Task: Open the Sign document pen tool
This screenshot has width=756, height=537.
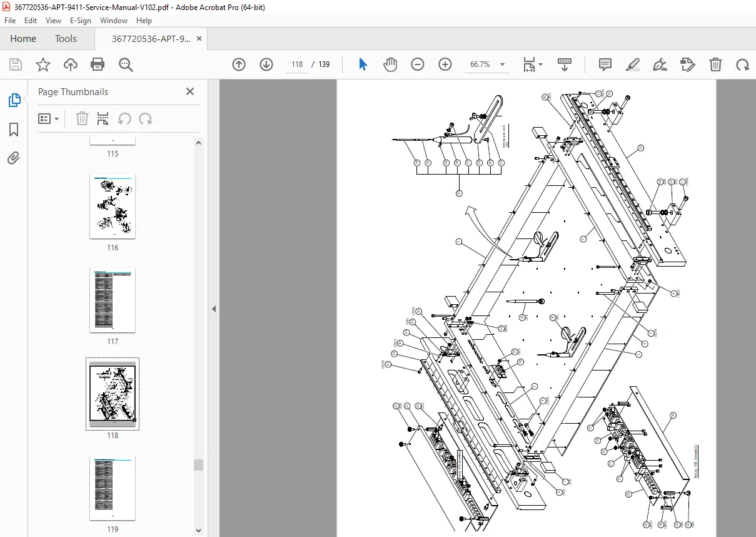Action: tap(660, 64)
